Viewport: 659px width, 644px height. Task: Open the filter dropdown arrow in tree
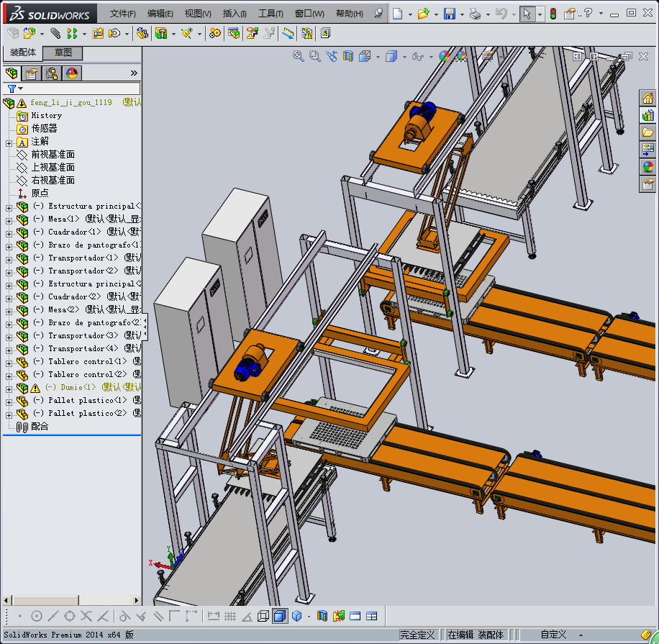[20, 89]
